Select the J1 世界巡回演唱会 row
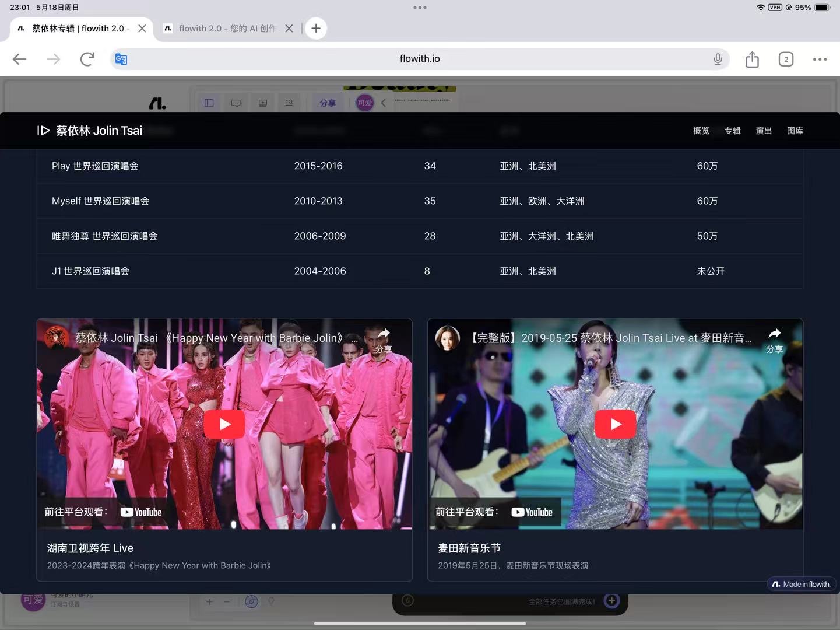840x630 pixels. [420, 271]
